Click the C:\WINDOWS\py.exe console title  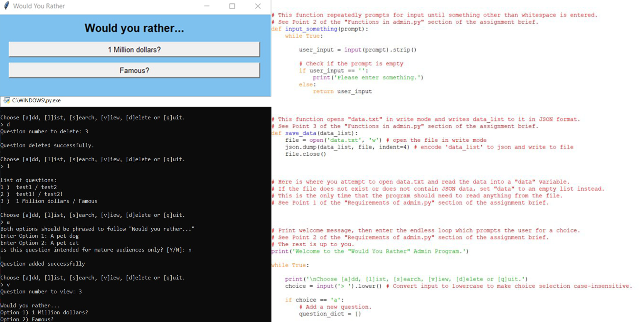36,100
